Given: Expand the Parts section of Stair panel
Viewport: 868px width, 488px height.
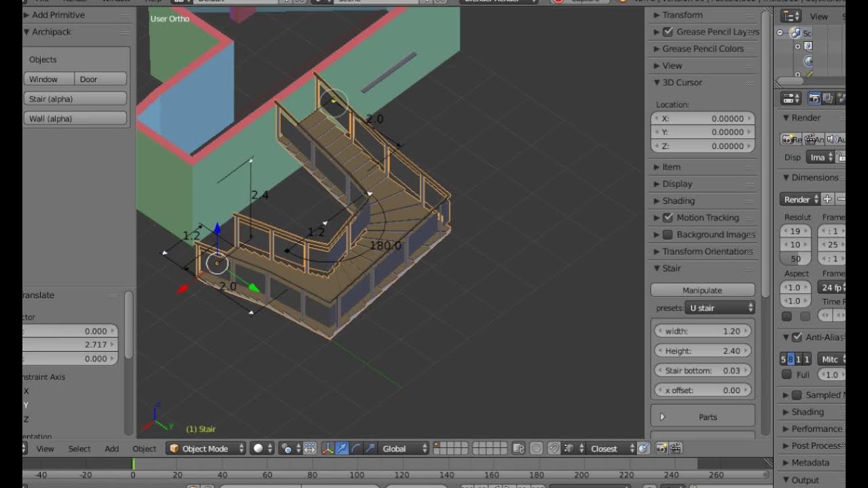Looking at the screenshot, I should [703, 417].
